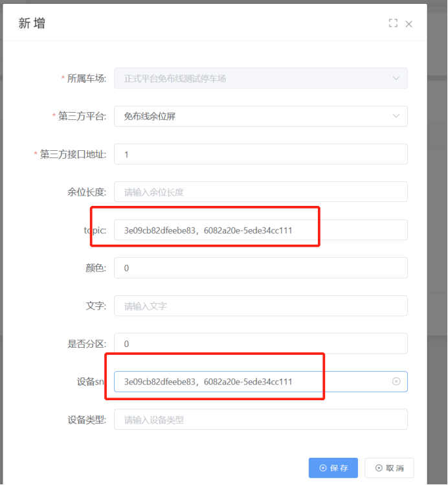
Task: Click the 第三方接口地址 label
Action: (x=73, y=154)
